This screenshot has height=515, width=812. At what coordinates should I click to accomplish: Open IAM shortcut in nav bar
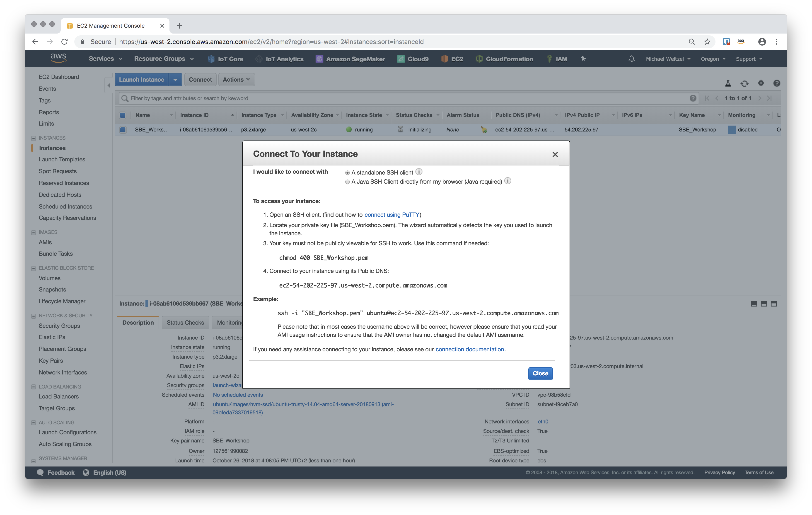click(557, 59)
